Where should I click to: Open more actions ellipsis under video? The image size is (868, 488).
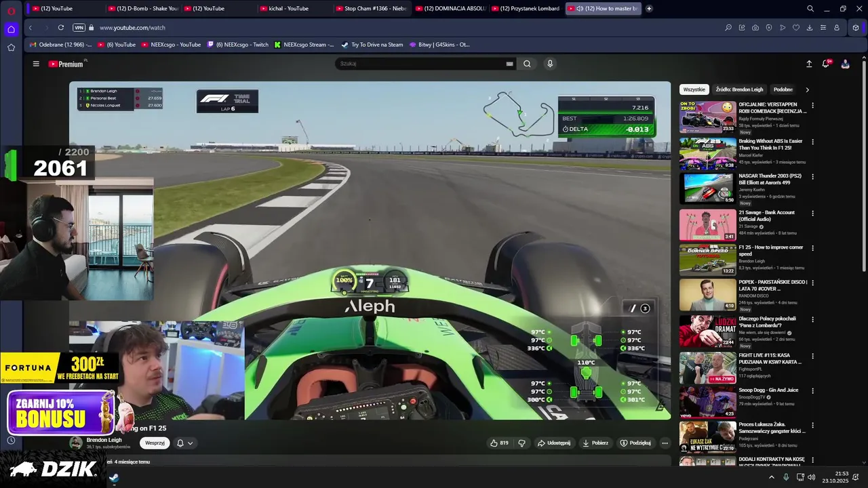[x=665, y=443]
